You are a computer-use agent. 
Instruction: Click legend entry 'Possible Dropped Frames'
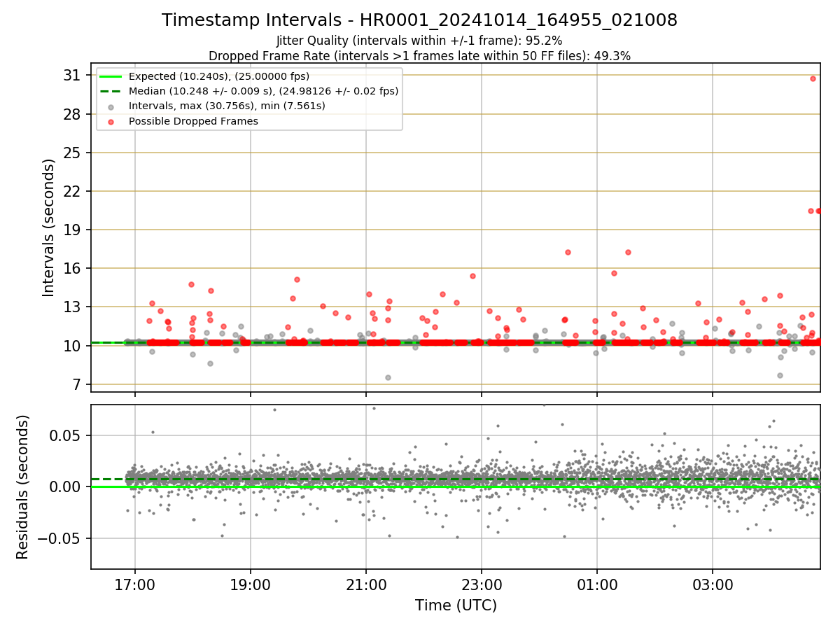point(193,121)
